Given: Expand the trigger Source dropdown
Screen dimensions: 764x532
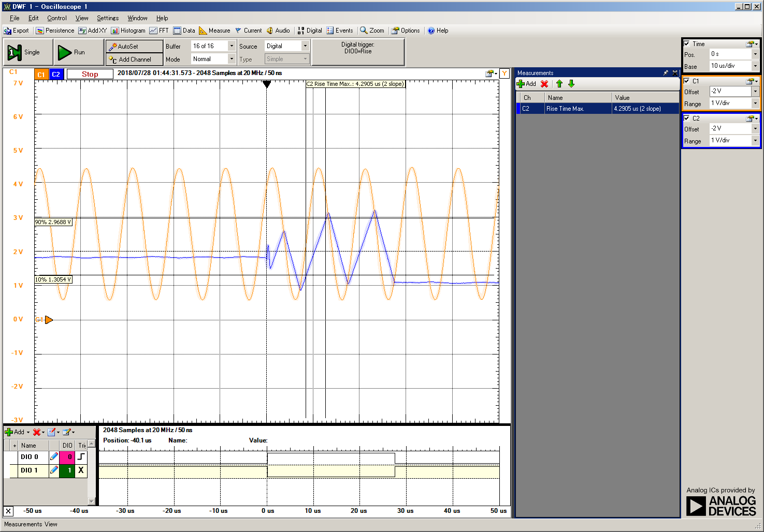Looking at the screenshot, I should point(305,46).
